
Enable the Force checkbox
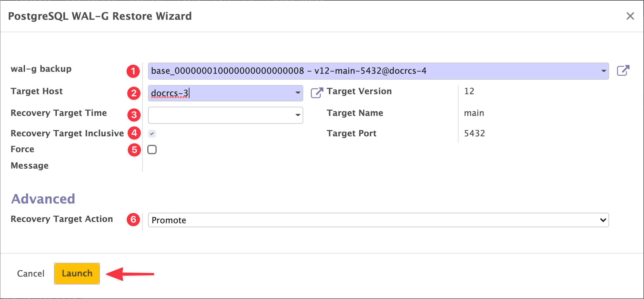pos(152,149)
